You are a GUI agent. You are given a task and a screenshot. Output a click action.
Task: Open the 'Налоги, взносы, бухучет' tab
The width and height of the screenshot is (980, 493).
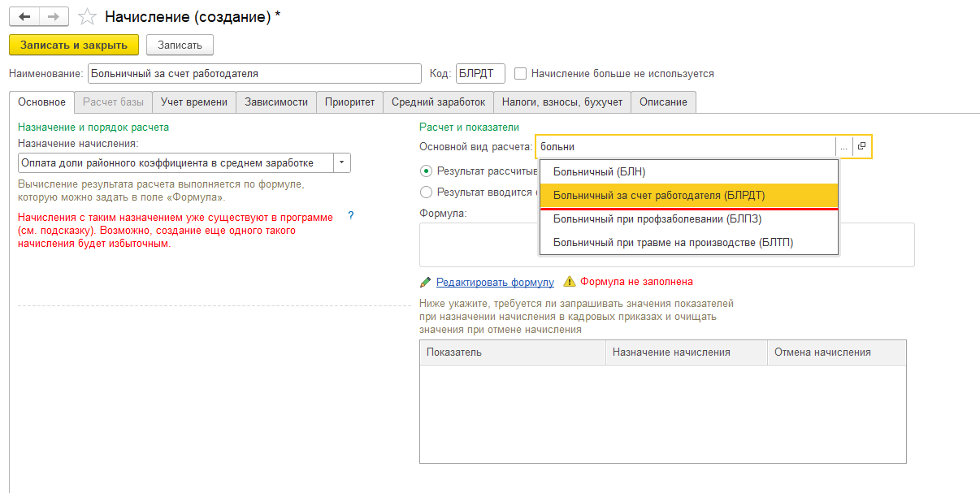[x=562, y=102]
